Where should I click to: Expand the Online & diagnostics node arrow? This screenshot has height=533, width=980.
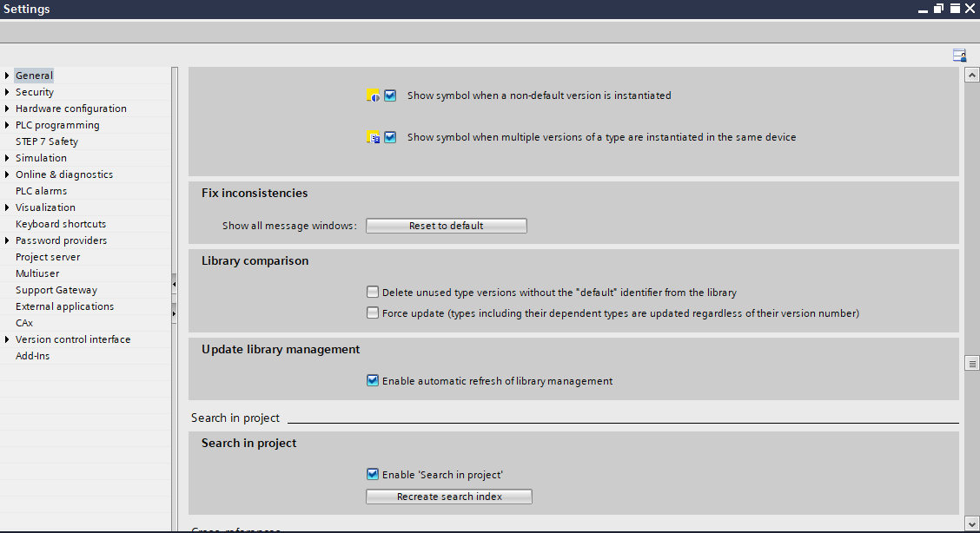(x=7, y=174)
